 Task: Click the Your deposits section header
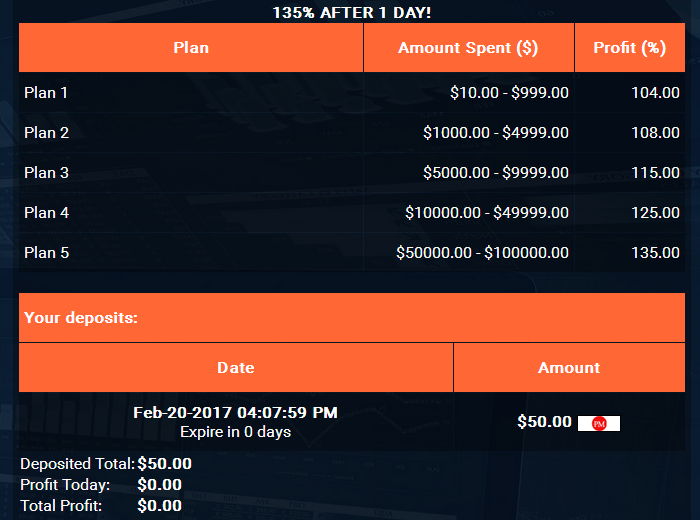[80, 318]
